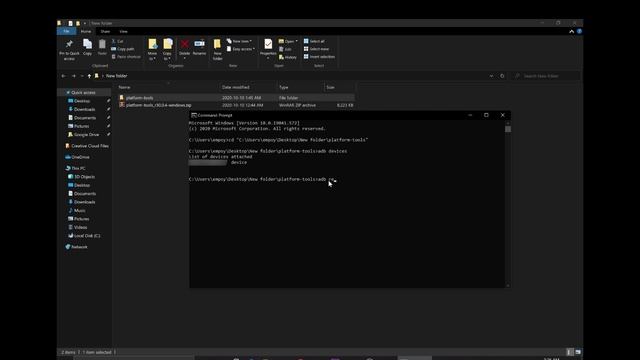
Task: Open Videos under This PC
Action: click(x=78, y=227)
